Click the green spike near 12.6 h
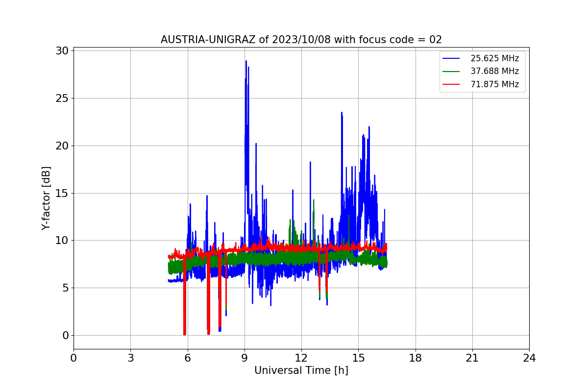The height and width of the screenshot is (392, 588). (314, 200)
